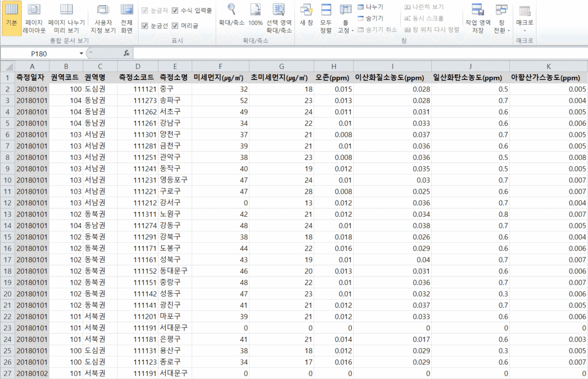This screenshot has height=379, width=588.
Task: Open the Macros menu (매크로)
Action: click(x=525, y=18)
